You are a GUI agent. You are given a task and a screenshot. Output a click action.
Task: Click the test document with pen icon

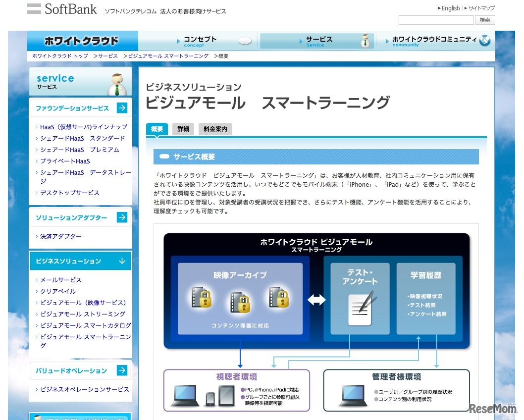point(361,308)
